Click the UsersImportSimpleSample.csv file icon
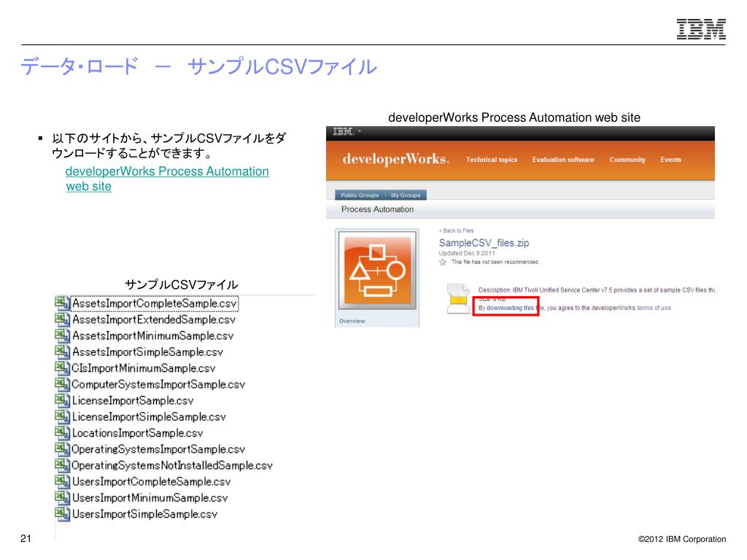The image size is (747, 560). pyautogui.click(x=62, y=514)
